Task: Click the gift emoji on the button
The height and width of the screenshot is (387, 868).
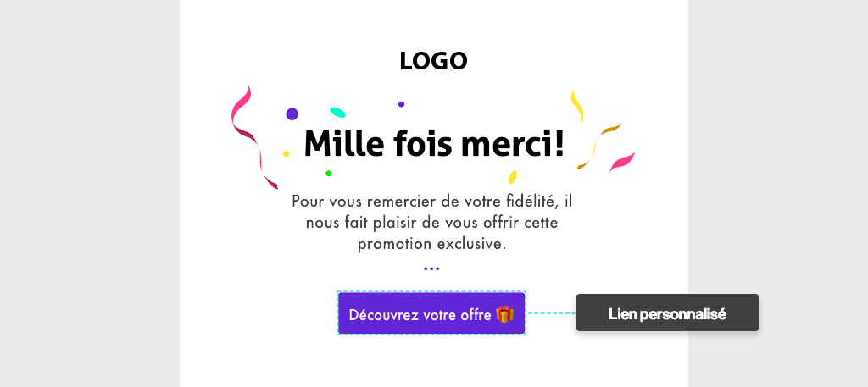Action: click(505, 314)
